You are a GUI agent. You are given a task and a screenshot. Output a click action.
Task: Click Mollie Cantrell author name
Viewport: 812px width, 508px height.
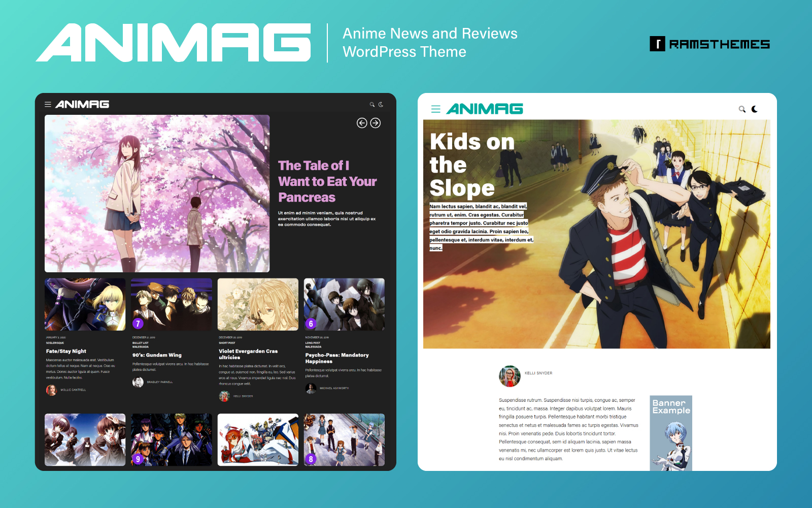click(73, 390)
